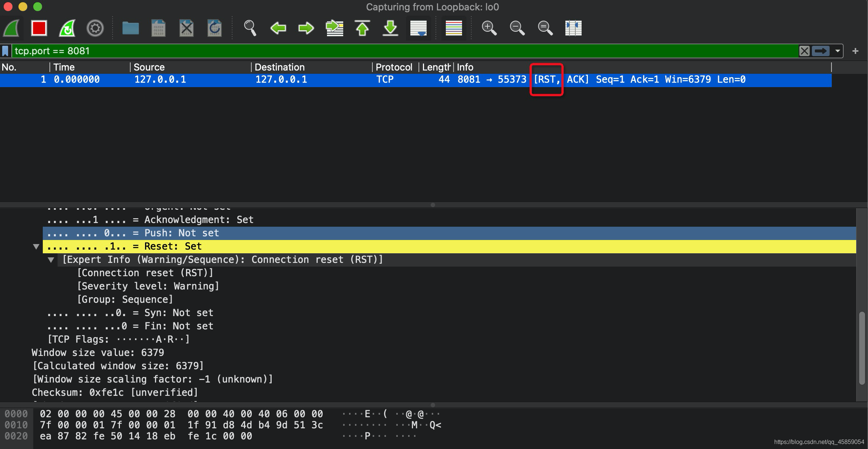The width and height of the screenshot is (868, 449).
Task: Select Window size value: 6379 line
Action: point(98,353)
